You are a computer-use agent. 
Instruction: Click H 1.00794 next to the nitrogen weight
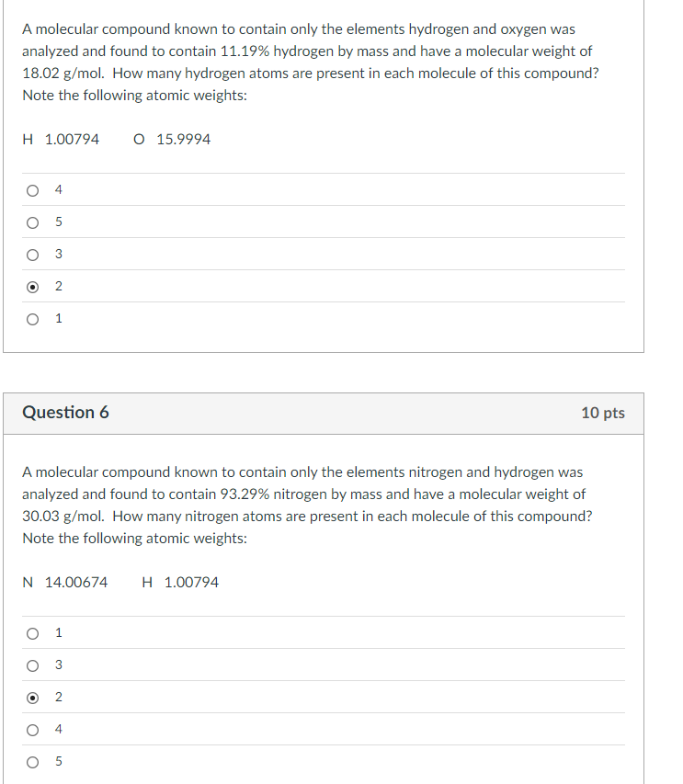point(181,582)
